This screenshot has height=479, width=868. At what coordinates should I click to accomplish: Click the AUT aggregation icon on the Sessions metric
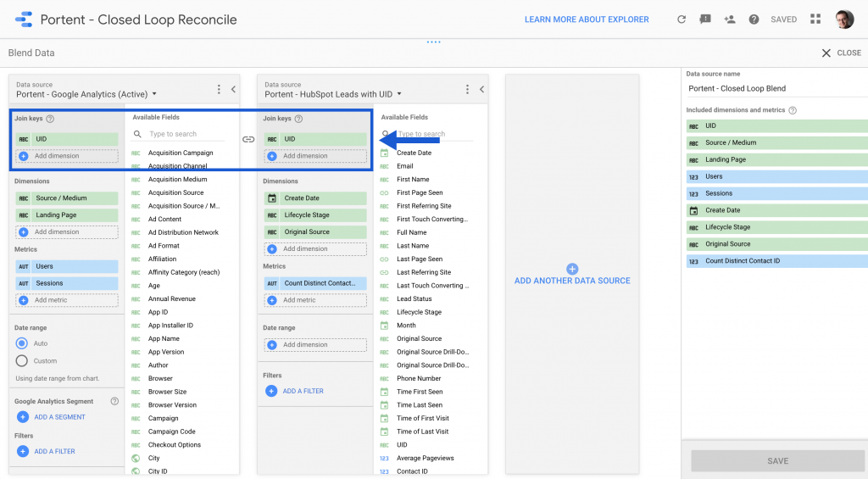23,283
